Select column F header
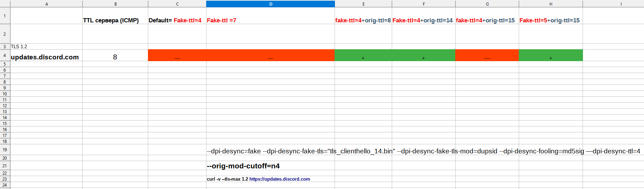The width and height of the screenshot is (644, 189). point(424,4)
